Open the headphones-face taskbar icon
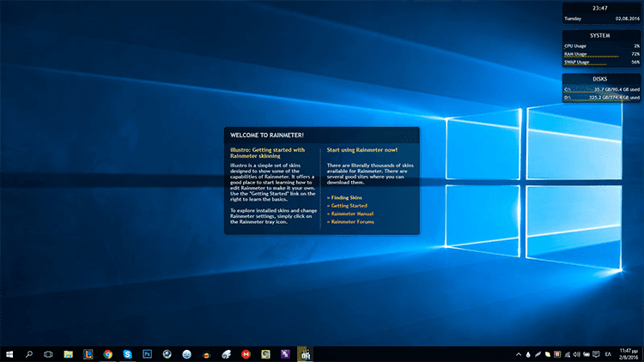This screenshot has height=362, width=644. pyautogui.click(x=206, y=354)
